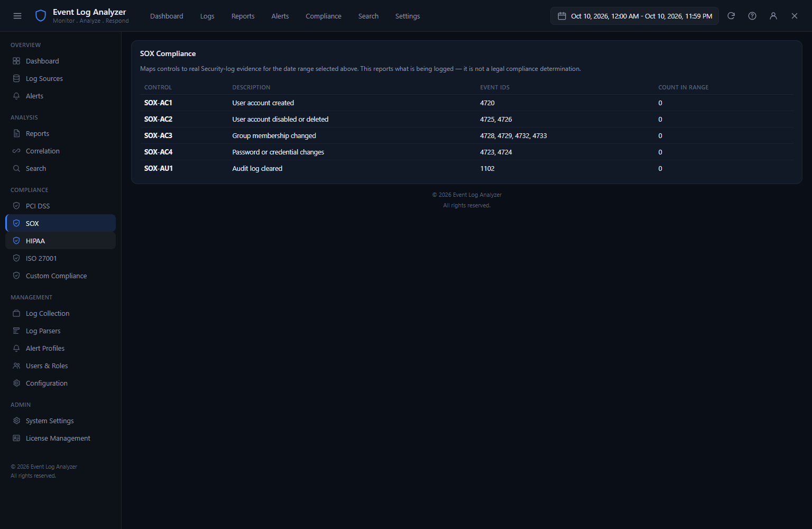
Task: Switch to the Compliance top tab
Action: (x=324, y=16)
